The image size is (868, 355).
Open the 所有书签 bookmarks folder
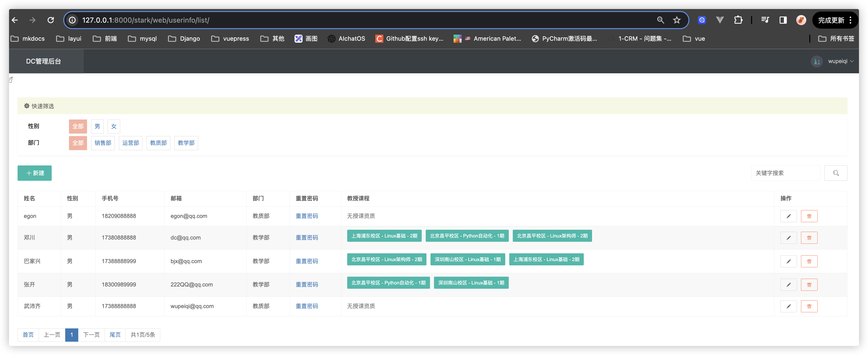click(836, 39)
